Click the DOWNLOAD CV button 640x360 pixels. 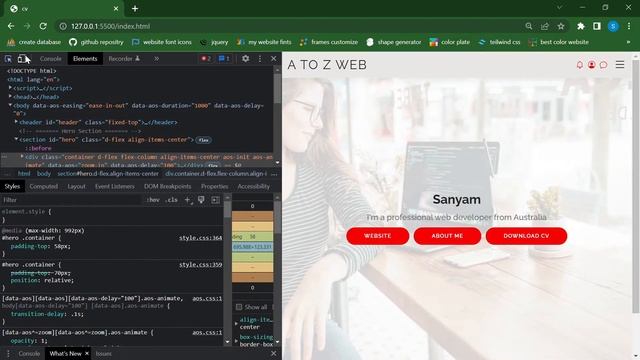tap(526, 236)
